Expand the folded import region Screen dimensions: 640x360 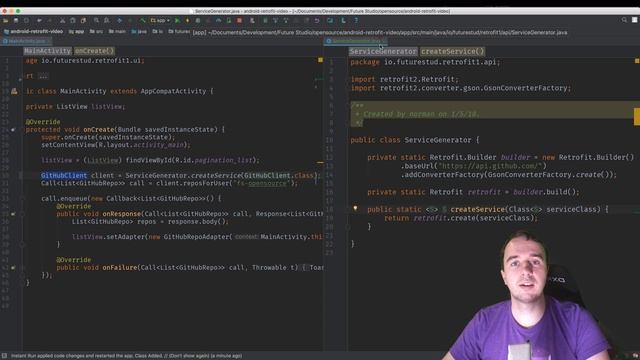43,76
